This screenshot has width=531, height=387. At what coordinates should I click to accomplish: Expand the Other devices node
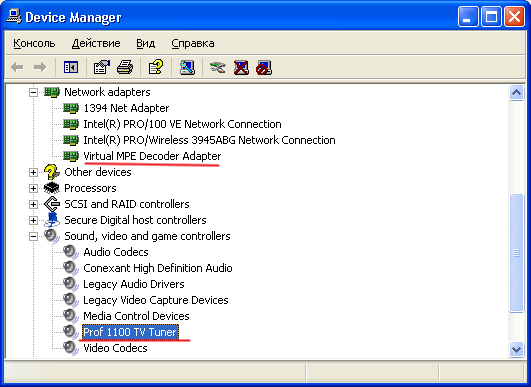pyautogui.click(x=33, y=172)
